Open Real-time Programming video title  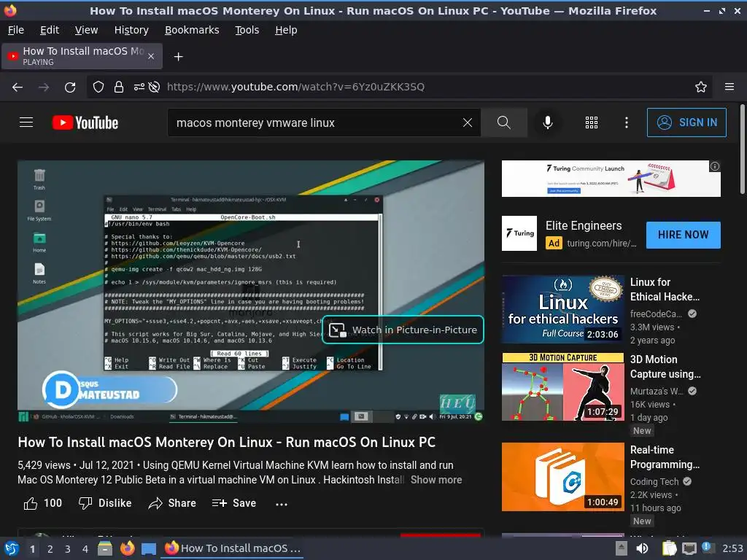pos(665,457)
